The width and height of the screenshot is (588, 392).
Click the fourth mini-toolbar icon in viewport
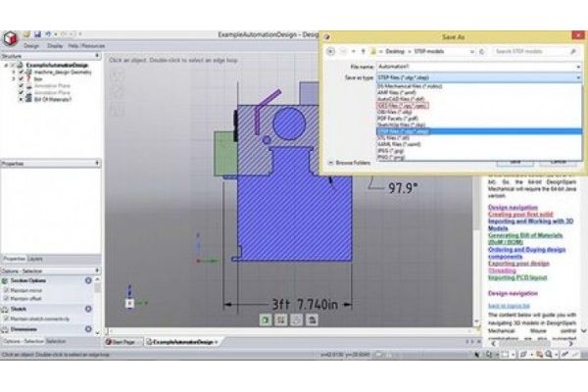coord(312,319)
